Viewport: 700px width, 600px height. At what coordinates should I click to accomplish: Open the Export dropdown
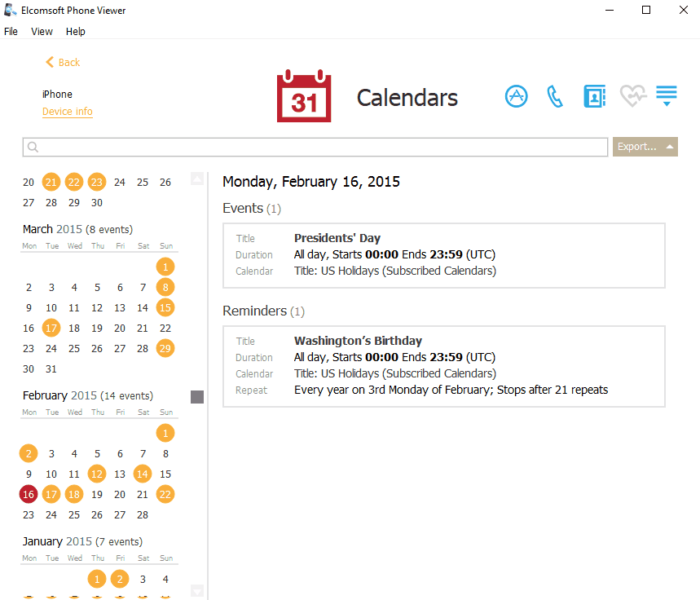(645, 147)
